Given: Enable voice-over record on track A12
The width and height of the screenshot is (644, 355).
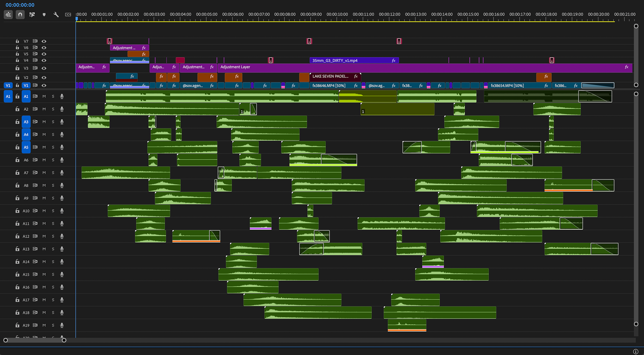Looking at the screenshot, I should [x=62, y=236].
